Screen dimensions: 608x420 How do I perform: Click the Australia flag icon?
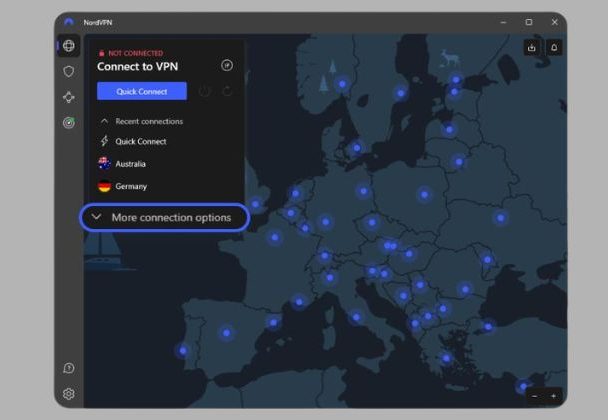pyautogui.click(x=104, y=163)
